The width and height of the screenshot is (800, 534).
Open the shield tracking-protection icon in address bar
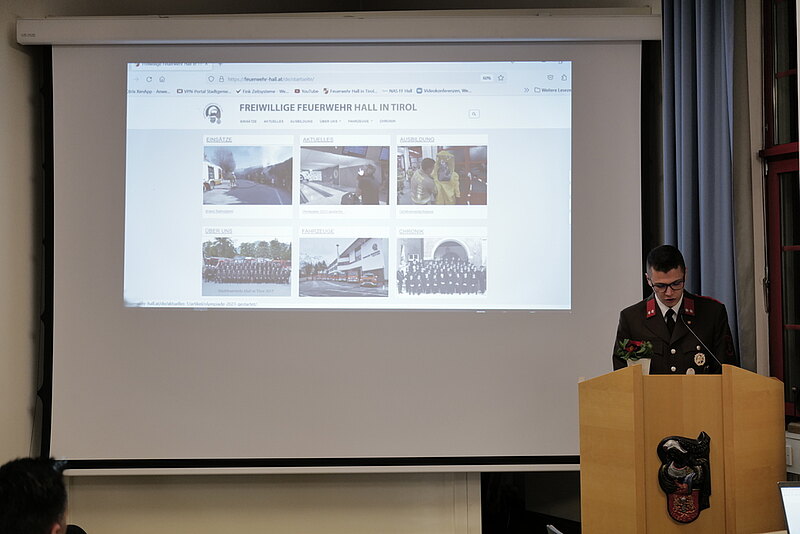211,79
